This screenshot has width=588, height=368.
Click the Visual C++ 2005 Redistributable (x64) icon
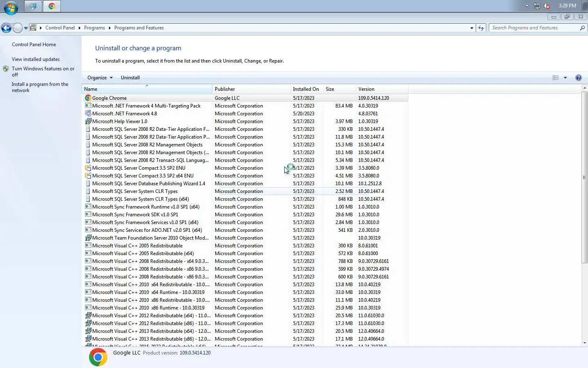click(88, 254)
